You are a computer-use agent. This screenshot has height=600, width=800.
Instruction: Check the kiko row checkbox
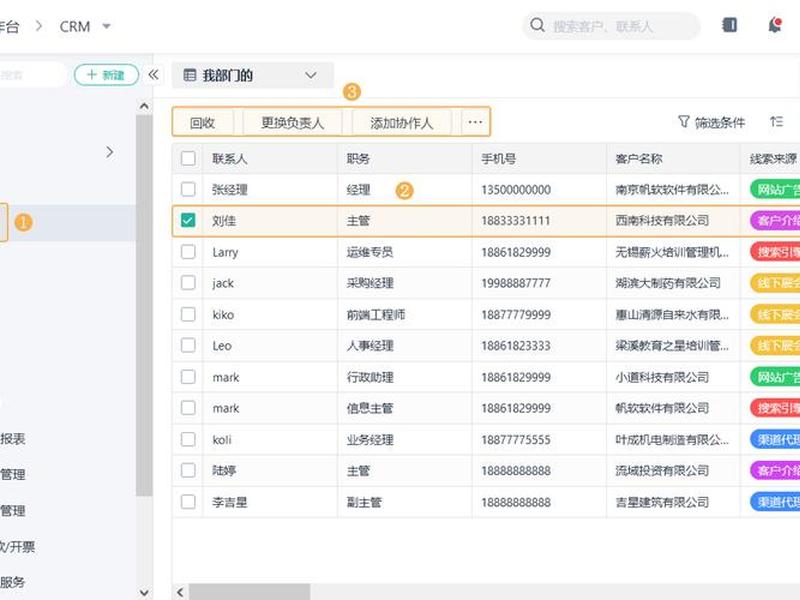click(x=188, y=314)
